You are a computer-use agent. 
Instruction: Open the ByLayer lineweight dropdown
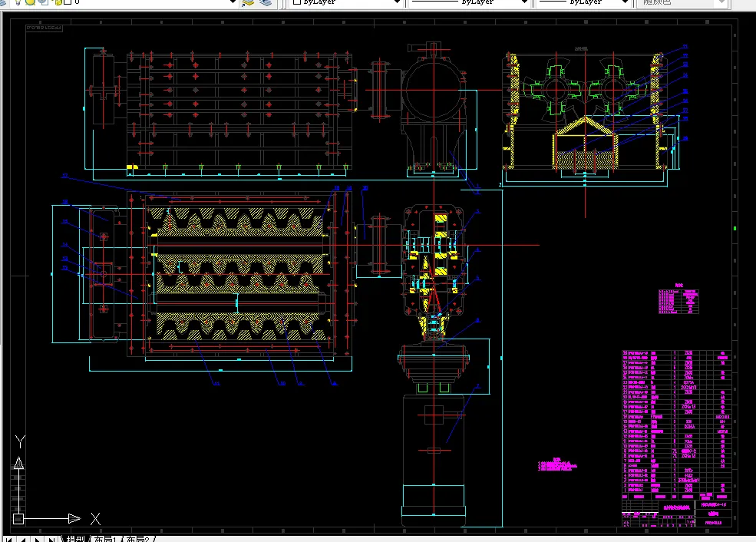tap(584, 2)
